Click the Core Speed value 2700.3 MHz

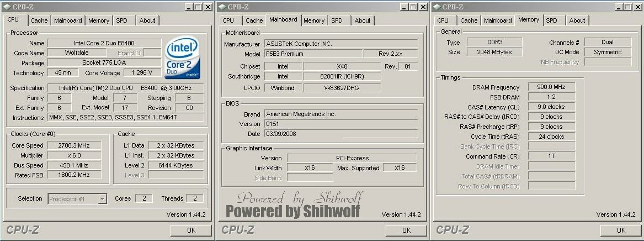[x=74, y=145]
